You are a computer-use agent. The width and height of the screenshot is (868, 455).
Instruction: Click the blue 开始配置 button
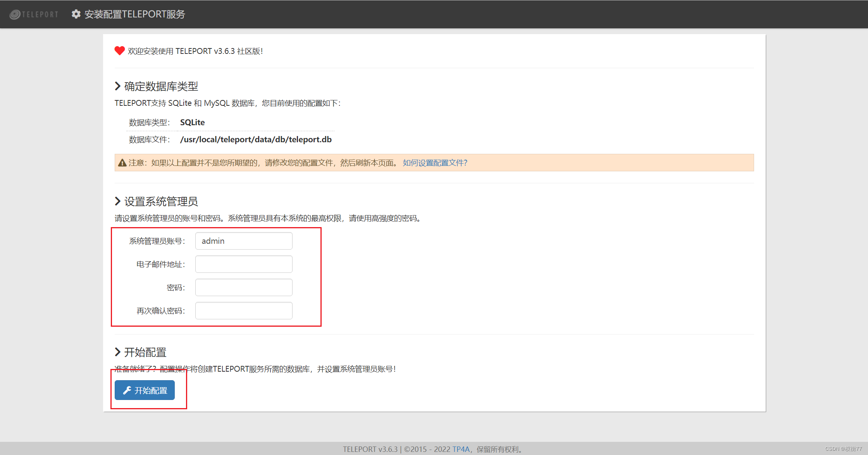[x=145, y=390]
